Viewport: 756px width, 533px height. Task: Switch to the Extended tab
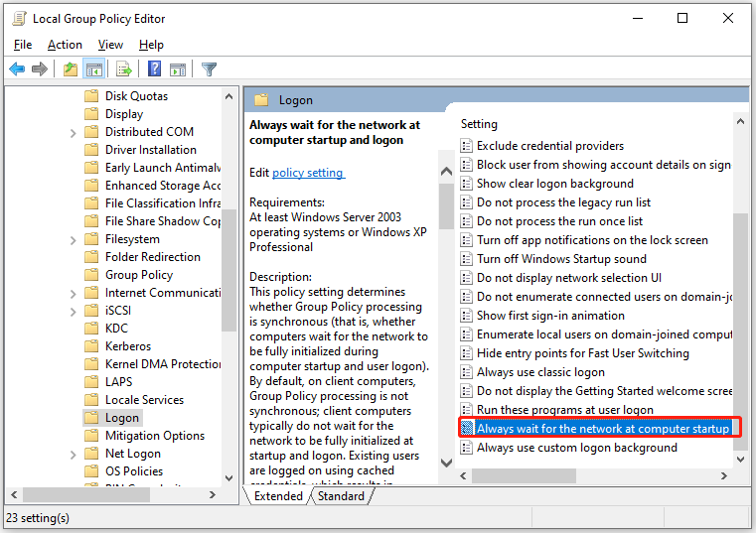pos(278,496)
